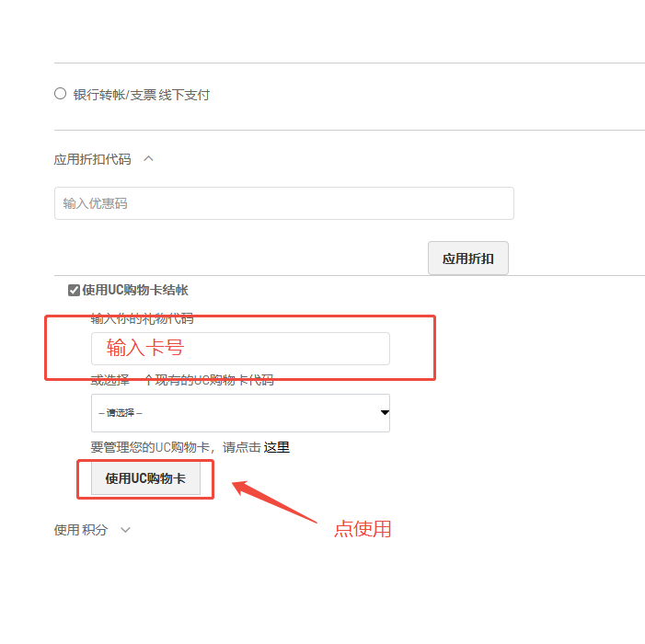Click the 使用UC购物卡 button
The height and width of the screenshot is (644, 645).
point(145,478)
